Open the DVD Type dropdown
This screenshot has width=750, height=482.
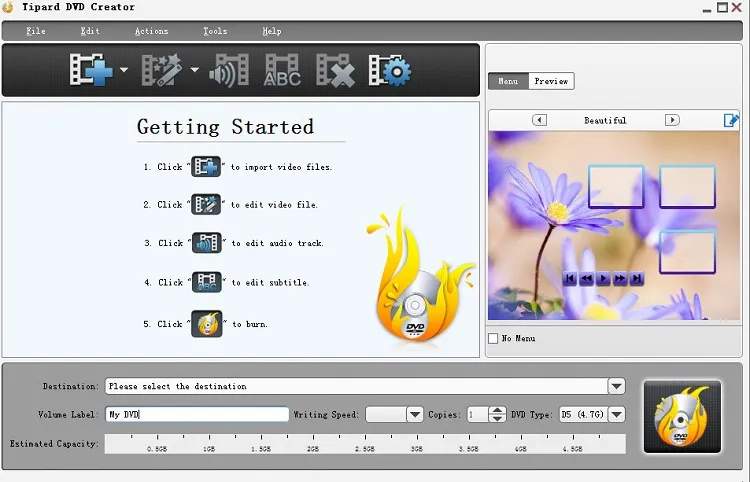[617, 414]
